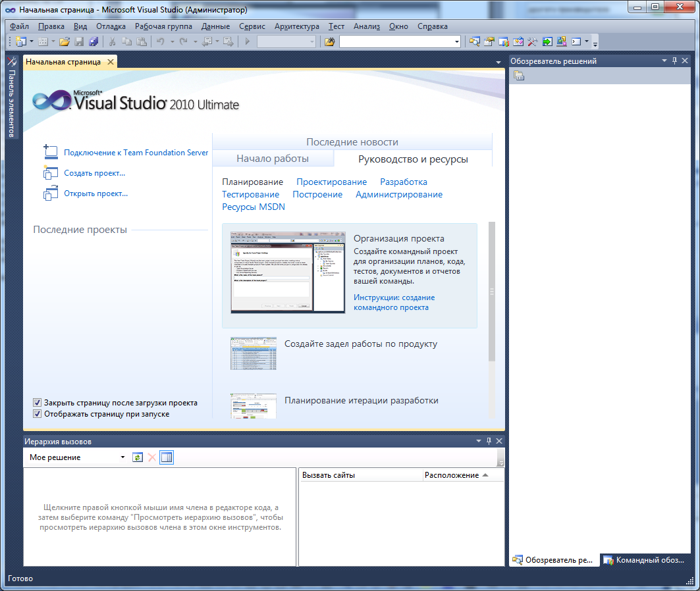
Task: Click the Paste clipboard icon
Action: [x=142, y=41]
